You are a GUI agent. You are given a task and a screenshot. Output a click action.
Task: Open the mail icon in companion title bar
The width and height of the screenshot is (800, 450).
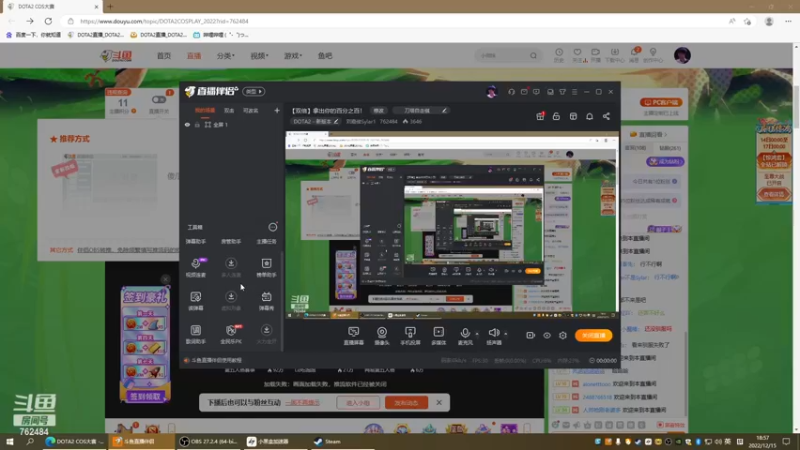click(x=524, y=92)
